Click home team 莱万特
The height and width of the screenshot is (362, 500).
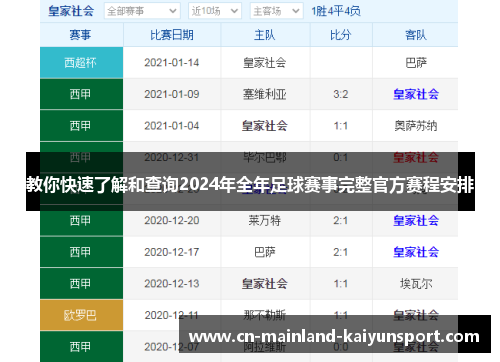point(265,220)
